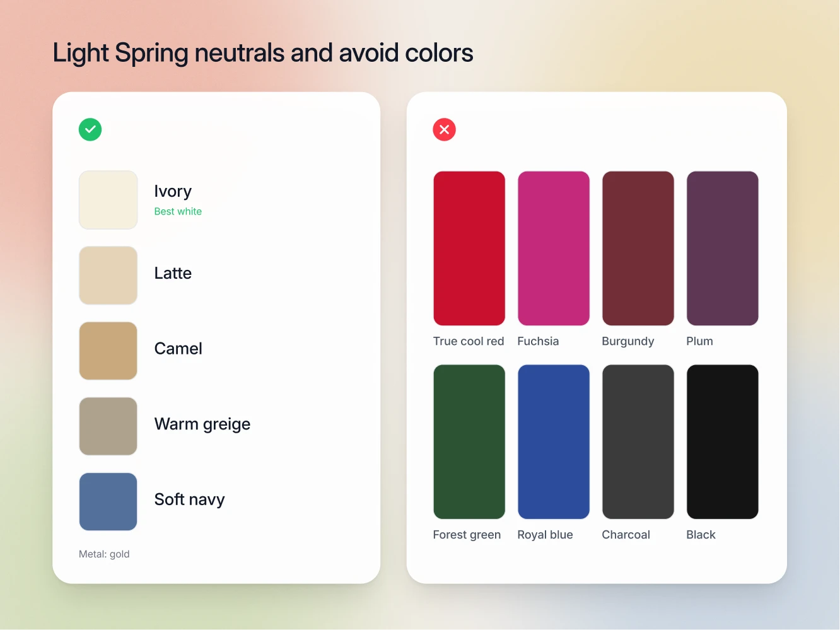The height and width of the screenshot is (630, 840).
Task: Pick the Soft navy swatch
Action: click(x=108, y=502)
